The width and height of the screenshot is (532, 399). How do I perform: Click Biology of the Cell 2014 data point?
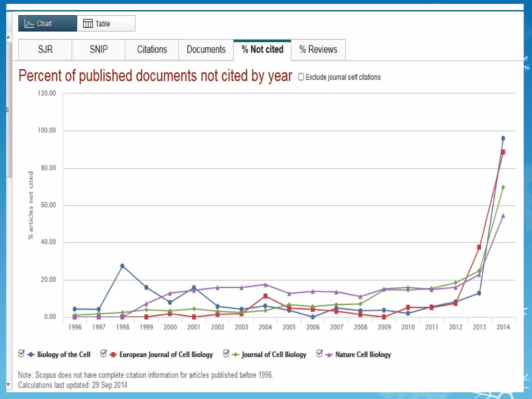[503, 138]
